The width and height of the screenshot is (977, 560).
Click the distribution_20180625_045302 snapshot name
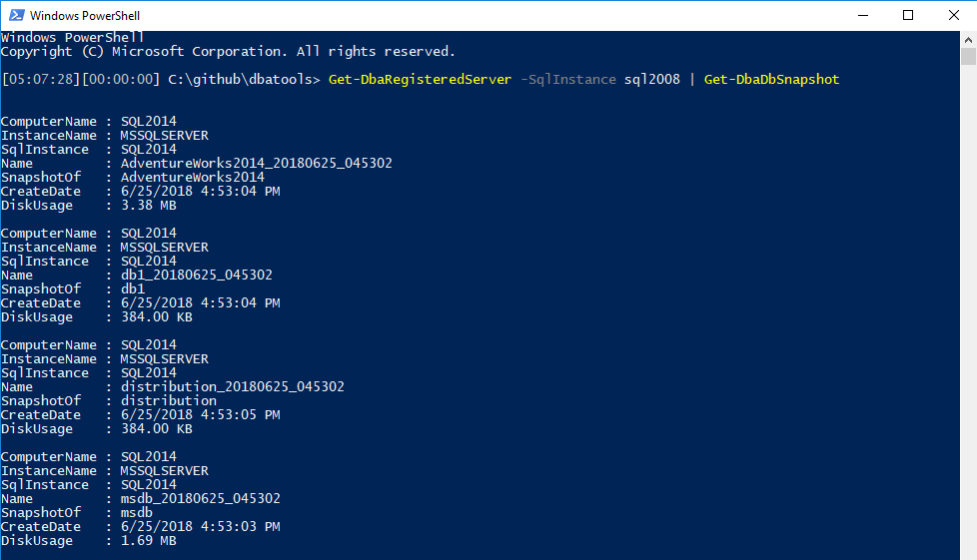click(x=232, y=387)
